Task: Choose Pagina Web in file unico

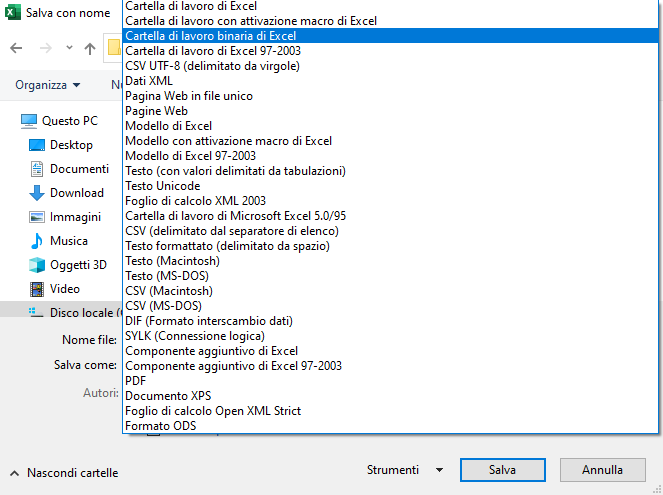Action: click(390, 96)
